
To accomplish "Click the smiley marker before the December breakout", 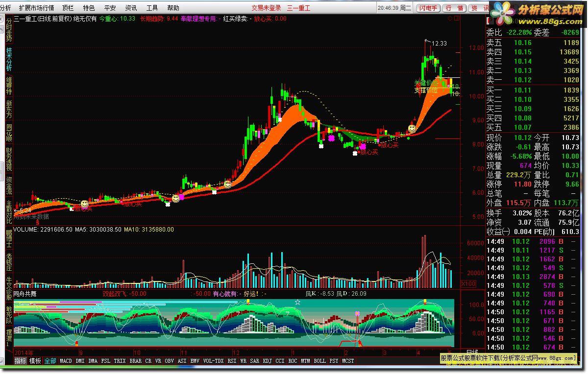I will (x=227, y=184).
